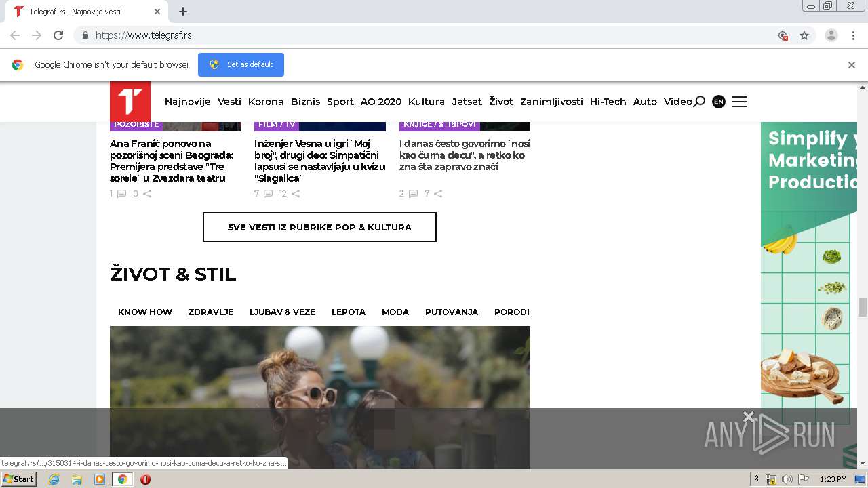868x488 pixels.
Task: Click the scrollbar down arrow
Action: click(863, 464)
